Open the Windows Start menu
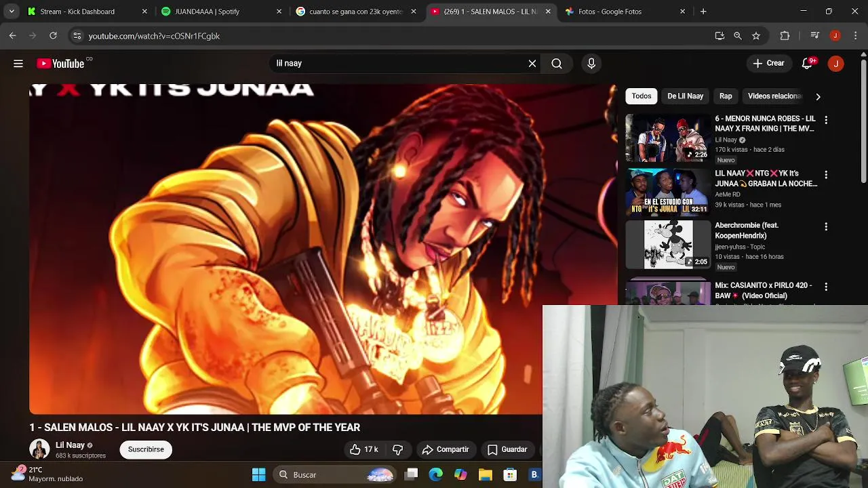Viewport: 868px width, 488px height. tap(259, 475)
